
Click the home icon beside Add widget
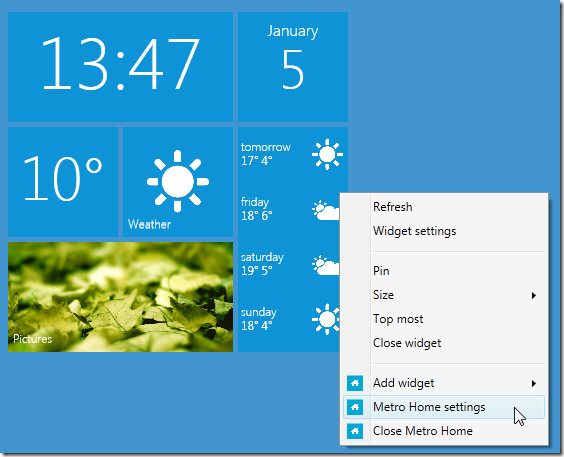point(355,383)
